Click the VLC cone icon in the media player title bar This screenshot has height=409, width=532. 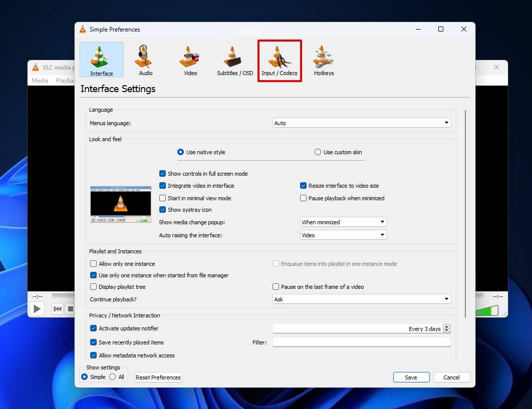pyautogui.click(x=35, y=67)
